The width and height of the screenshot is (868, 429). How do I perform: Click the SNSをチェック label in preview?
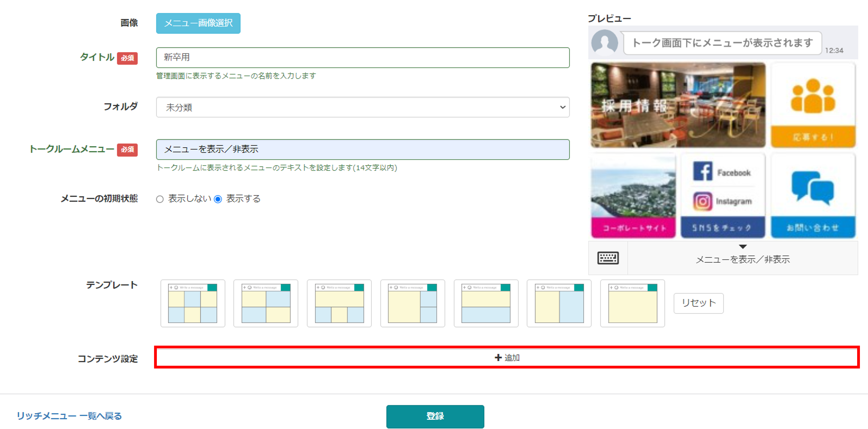(x=722, y=228)
